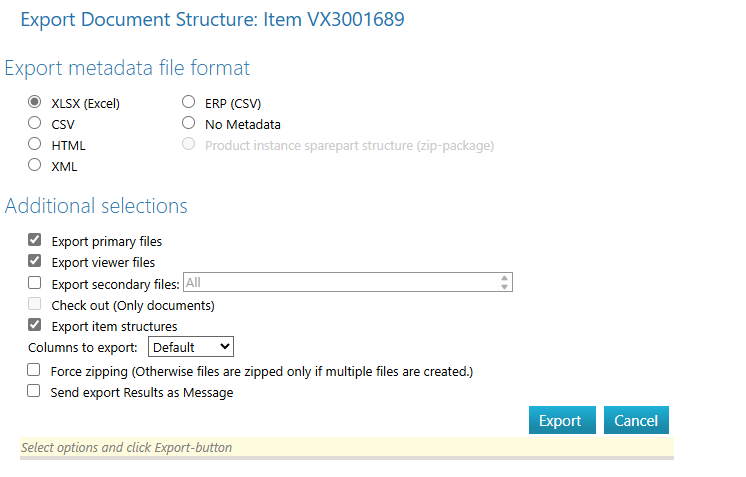Select ERP (CSV) radio option

point(188,102)
